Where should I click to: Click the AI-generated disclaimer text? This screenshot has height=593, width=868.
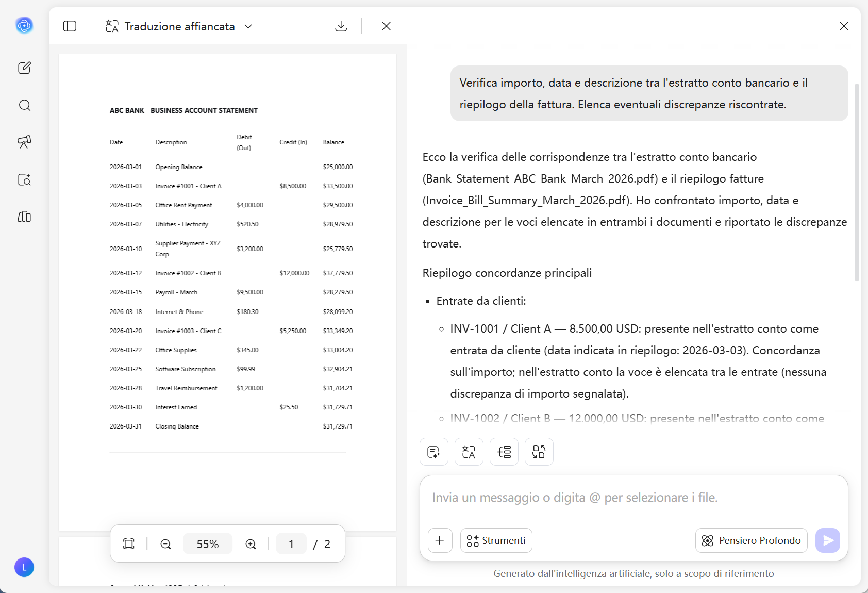633,573
